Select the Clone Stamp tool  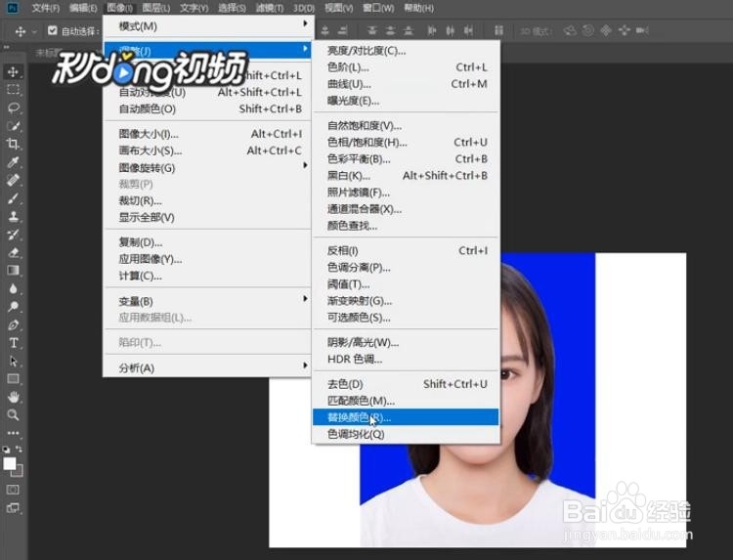13,216
